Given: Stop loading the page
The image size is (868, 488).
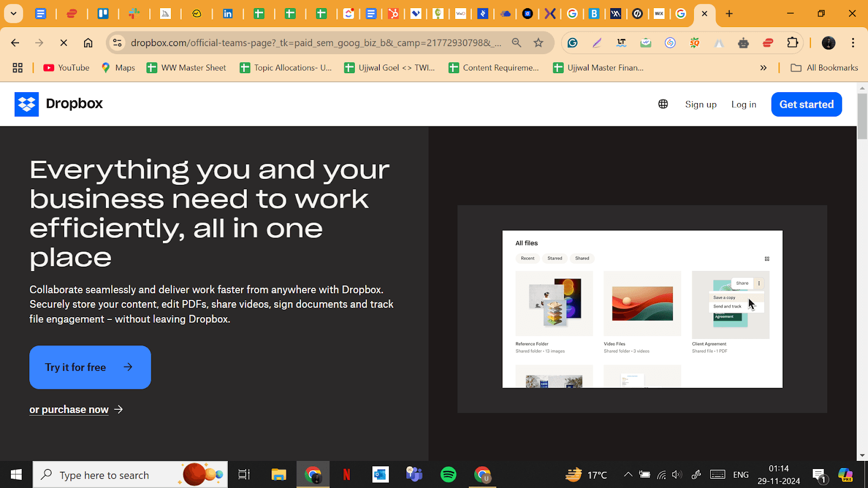Looking at the screenshot, I should pyautogui.click(x=63, y=43).
